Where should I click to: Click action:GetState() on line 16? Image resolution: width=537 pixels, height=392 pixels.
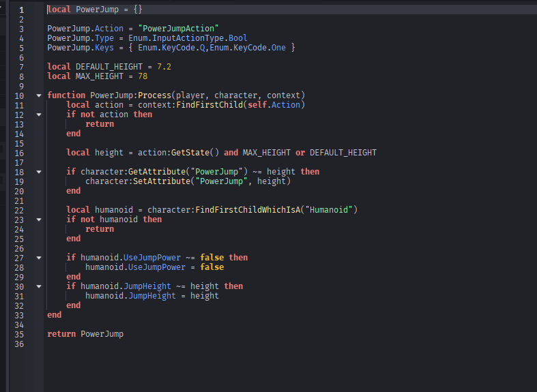178,153
